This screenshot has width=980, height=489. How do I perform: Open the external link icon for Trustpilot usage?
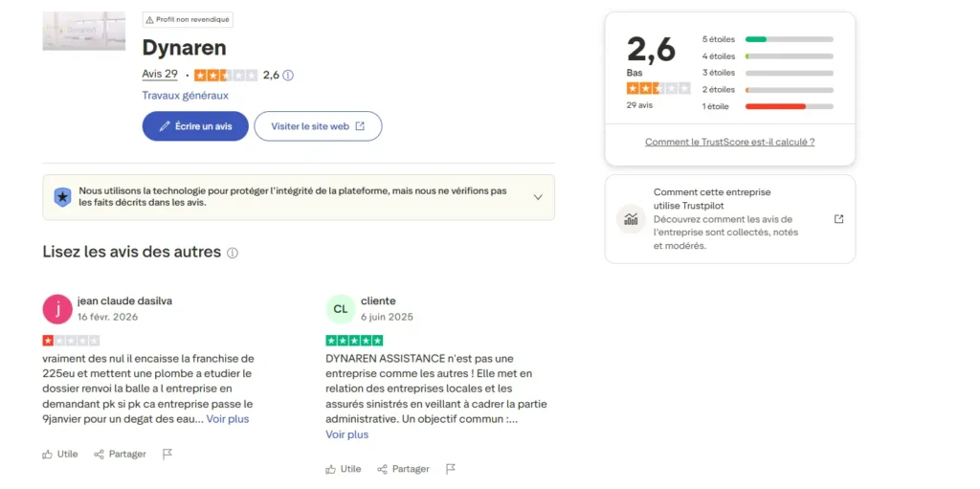pos(839,219)
